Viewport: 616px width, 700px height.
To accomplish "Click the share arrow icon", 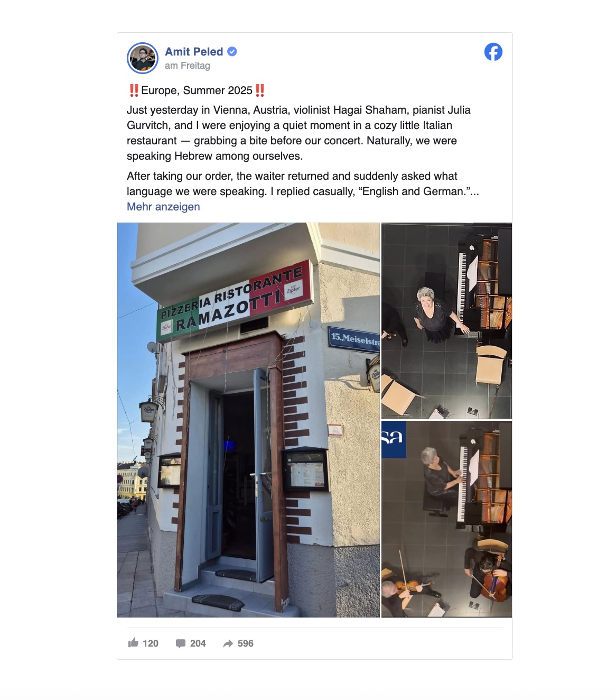I will point(228,643).
